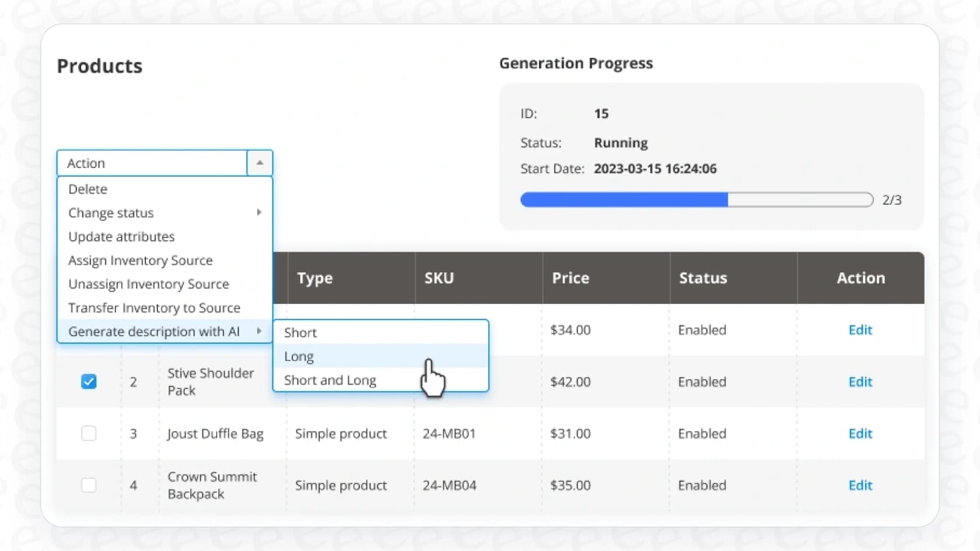Screen dimensions: 980x551
Task: Click the Joust Duffle Bag product name
Action: pos(215,434)
